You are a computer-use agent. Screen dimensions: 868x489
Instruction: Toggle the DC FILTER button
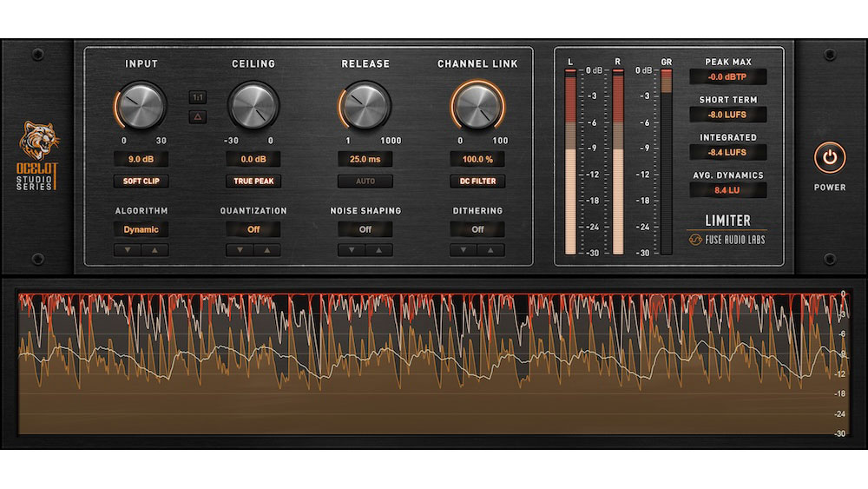[477, 181]
